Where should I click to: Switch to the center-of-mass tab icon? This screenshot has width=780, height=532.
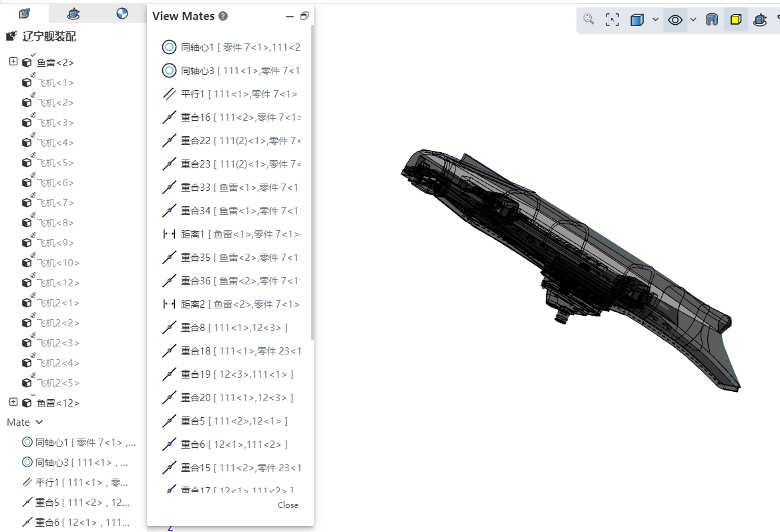(122, 13)
